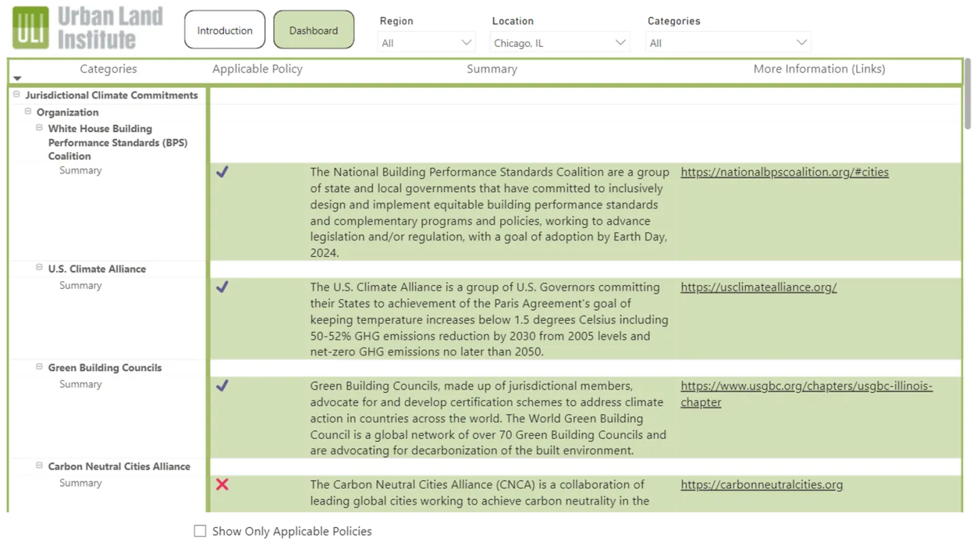Viewport: 980px width, 542px height.
Task: Click the ULI Urban Land Institute logo
Action: (88, 28)
